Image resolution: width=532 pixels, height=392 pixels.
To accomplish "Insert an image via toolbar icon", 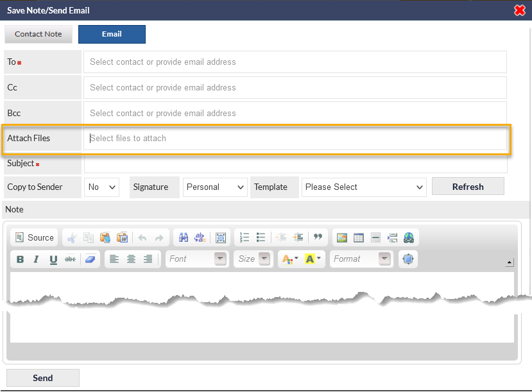I will coord(342,238).
